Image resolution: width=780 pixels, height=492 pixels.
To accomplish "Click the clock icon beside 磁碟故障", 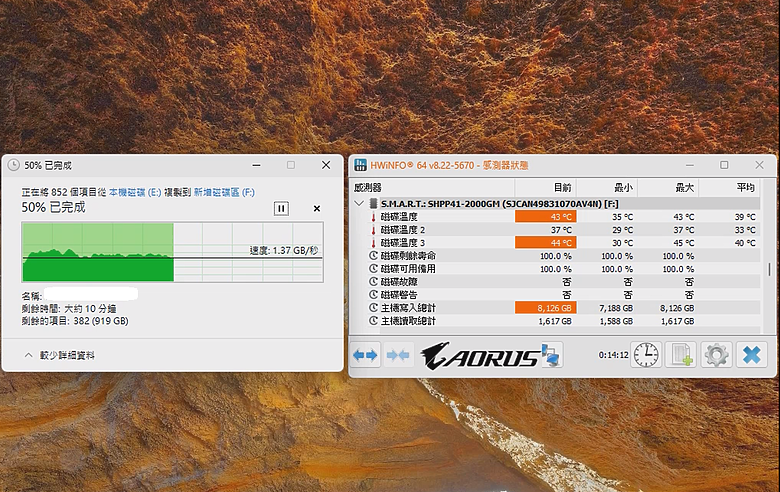I will [x=374, y=282].
